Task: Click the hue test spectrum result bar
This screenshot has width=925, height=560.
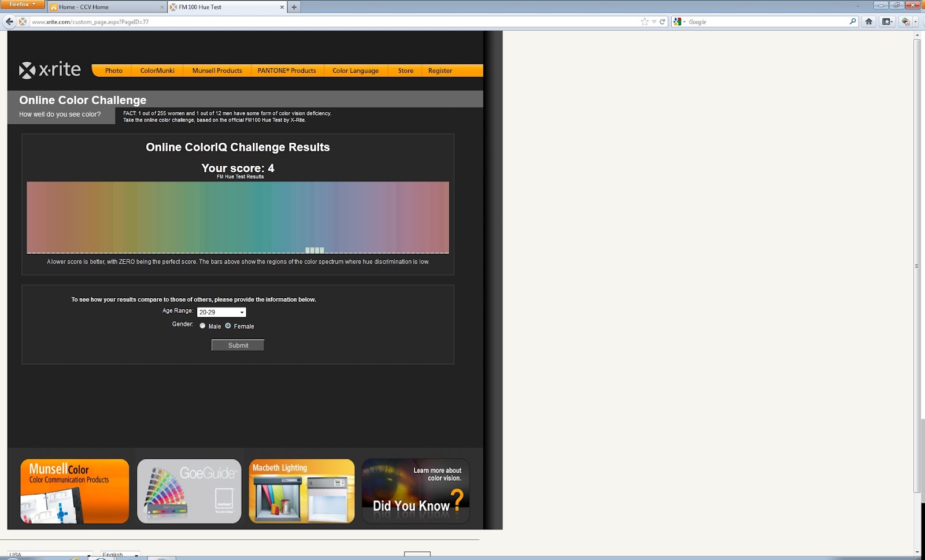Action: point(238,217)
